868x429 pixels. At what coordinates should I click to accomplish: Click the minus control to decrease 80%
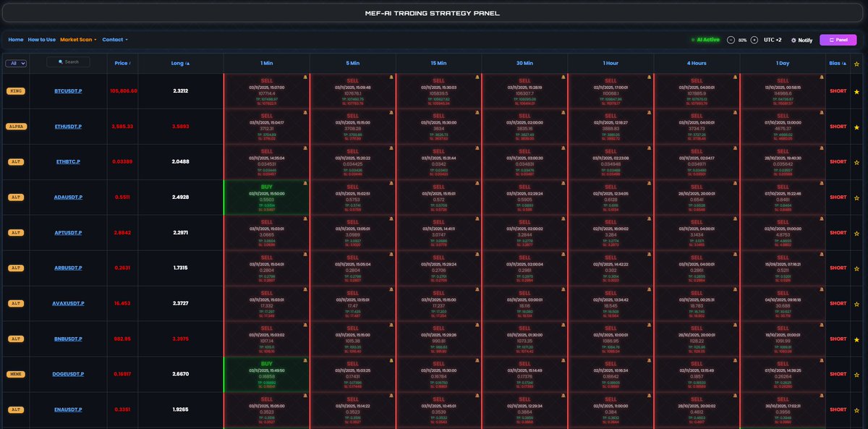(731, 40)
